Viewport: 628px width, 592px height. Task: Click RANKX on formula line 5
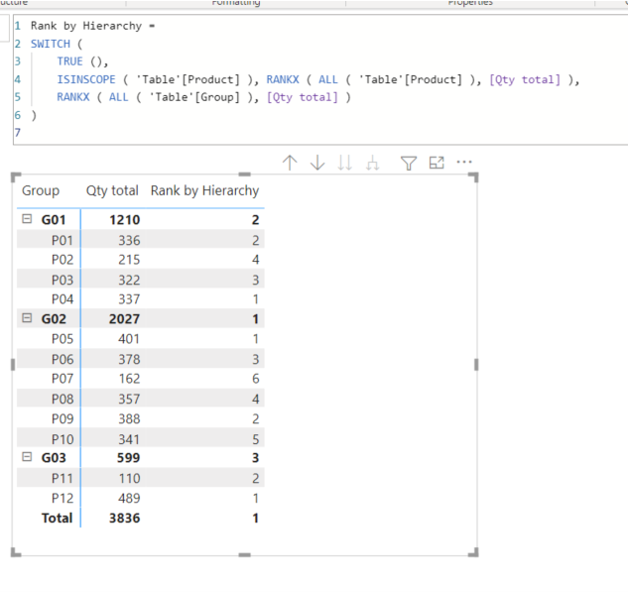click(x=73, y=97)
